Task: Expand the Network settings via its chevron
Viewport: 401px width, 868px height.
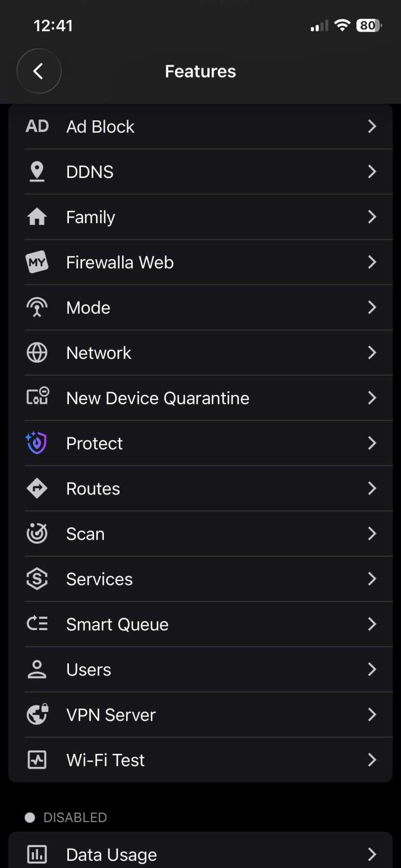Action: (x=372, y=352)
